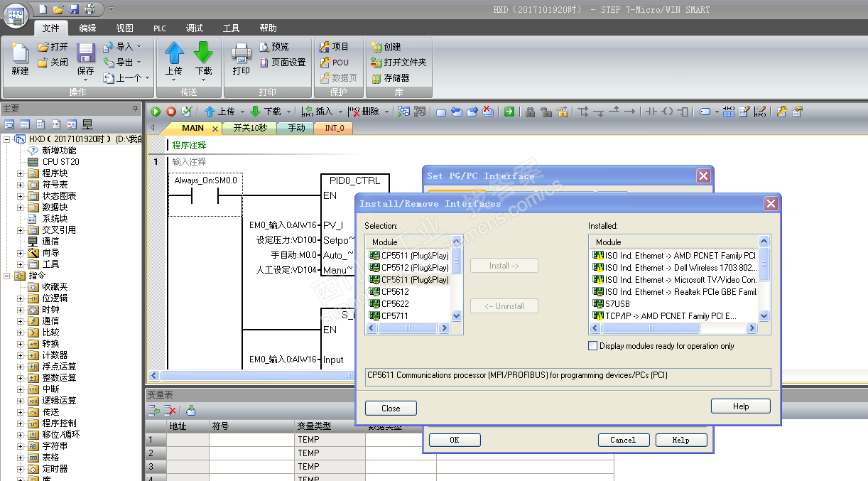Expand the 程序块 tree node

point(21,173)
